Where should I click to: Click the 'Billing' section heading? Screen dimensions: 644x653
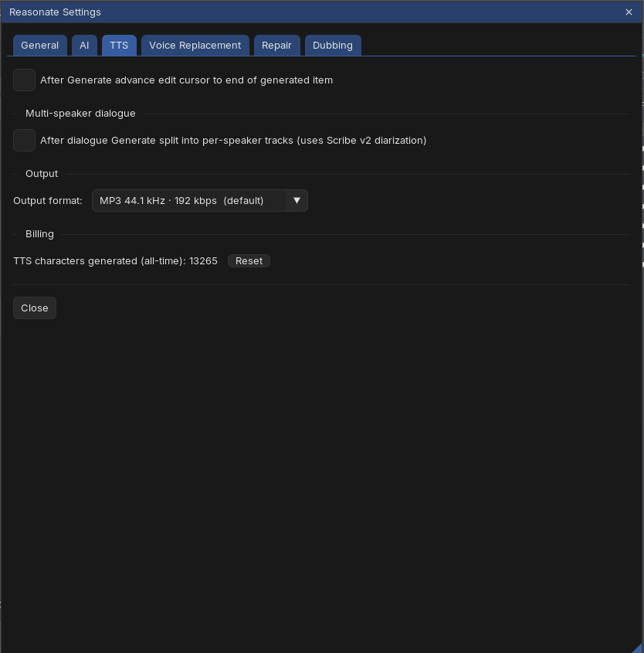point(39,234)
